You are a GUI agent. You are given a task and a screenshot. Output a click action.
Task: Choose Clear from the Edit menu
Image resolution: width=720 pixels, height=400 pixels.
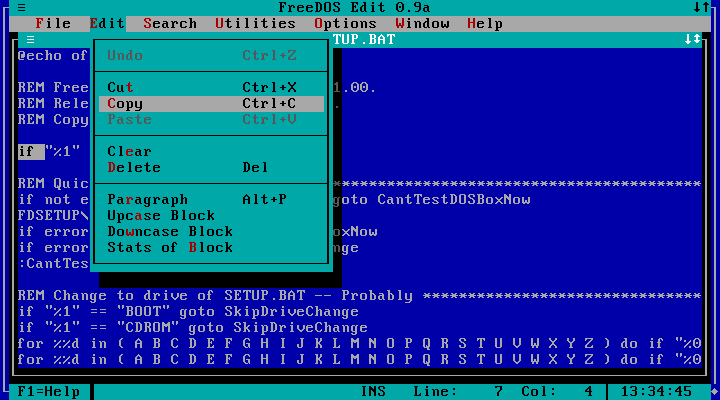211,152
